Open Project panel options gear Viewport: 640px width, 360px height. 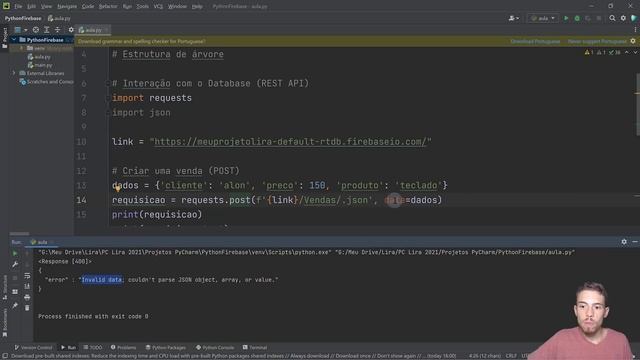(x=71, y=30)
